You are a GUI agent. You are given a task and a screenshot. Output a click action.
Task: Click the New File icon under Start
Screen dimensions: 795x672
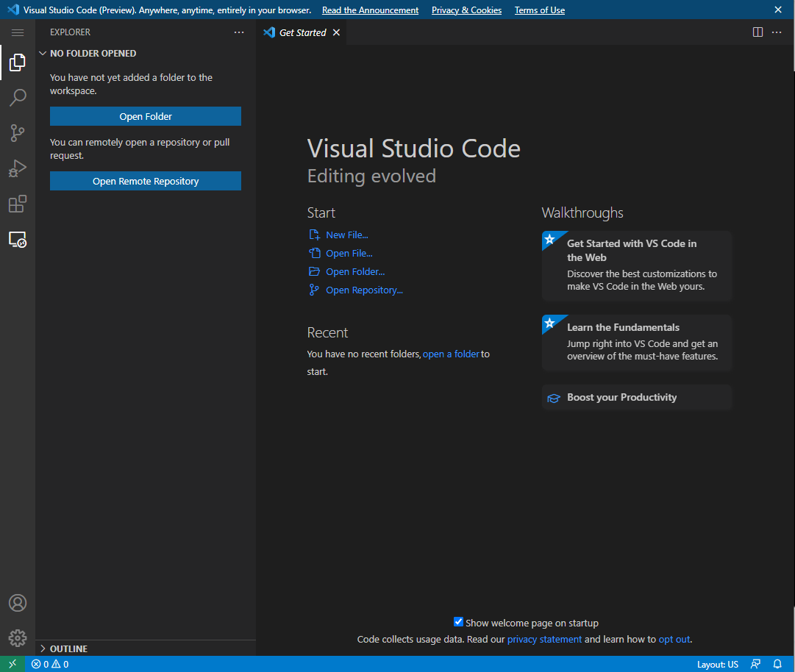tap(314, 235)
